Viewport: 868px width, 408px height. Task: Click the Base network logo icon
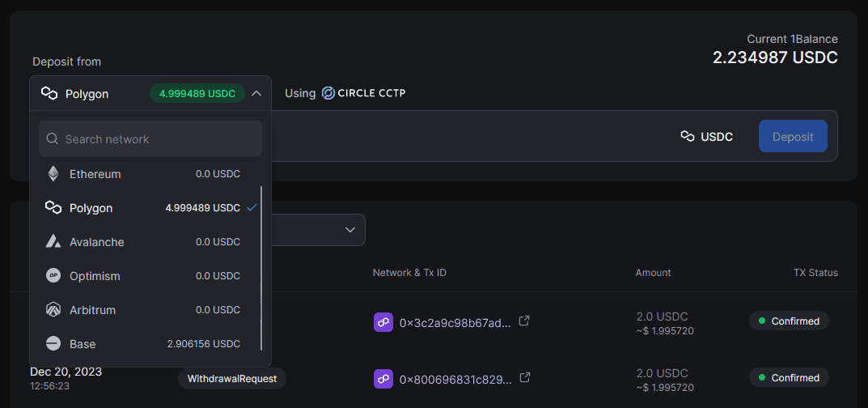(53, 344)
